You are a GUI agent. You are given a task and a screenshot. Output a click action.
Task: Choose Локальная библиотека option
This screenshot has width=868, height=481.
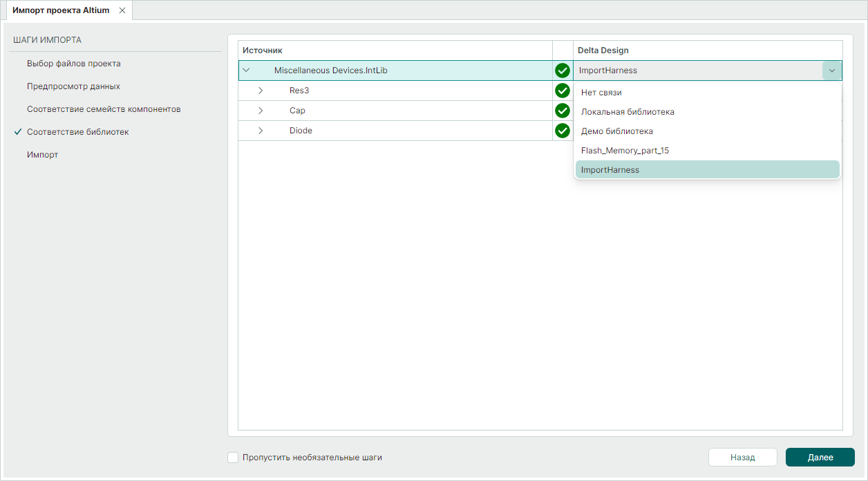tap(628, 112)
